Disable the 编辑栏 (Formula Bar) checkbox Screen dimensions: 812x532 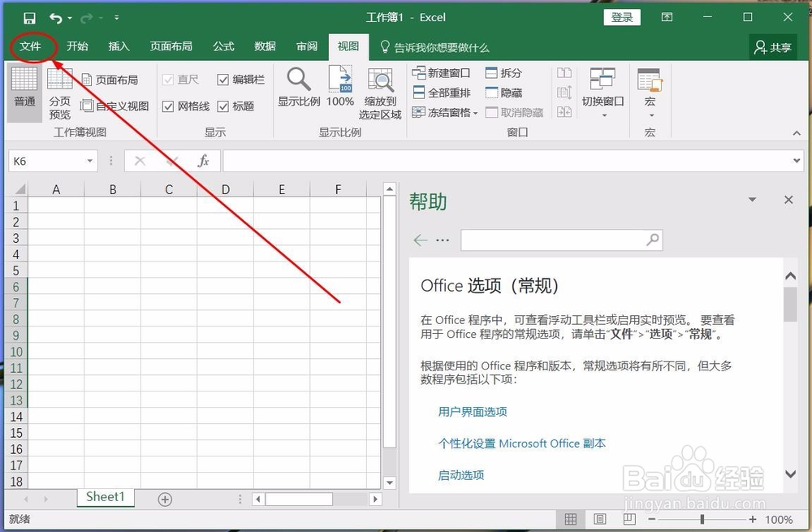tap(224, 79)
